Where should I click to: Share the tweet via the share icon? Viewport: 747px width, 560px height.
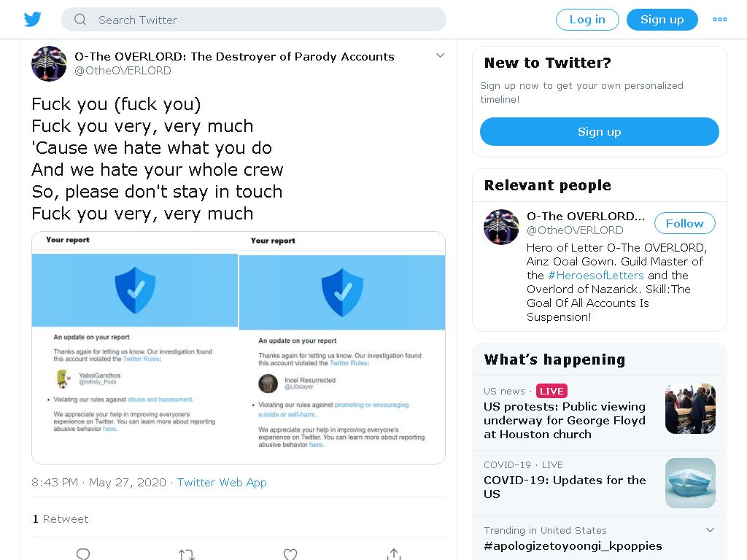point(393,554)
